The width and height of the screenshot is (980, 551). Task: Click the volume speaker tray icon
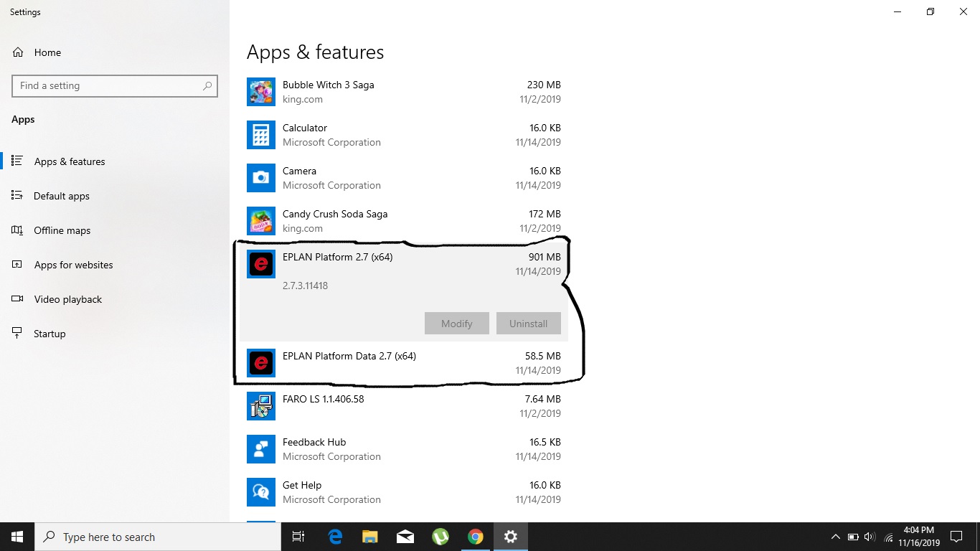[x=870, y=537]
